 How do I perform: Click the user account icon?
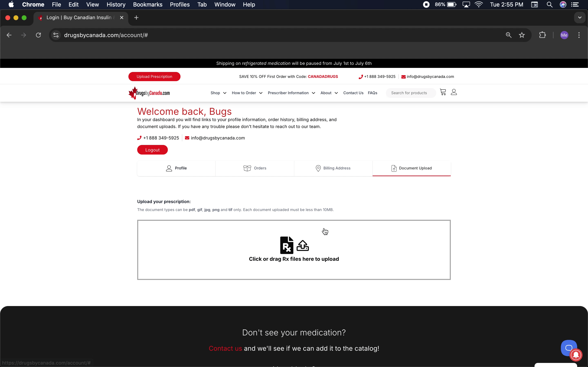coord(454,92)
